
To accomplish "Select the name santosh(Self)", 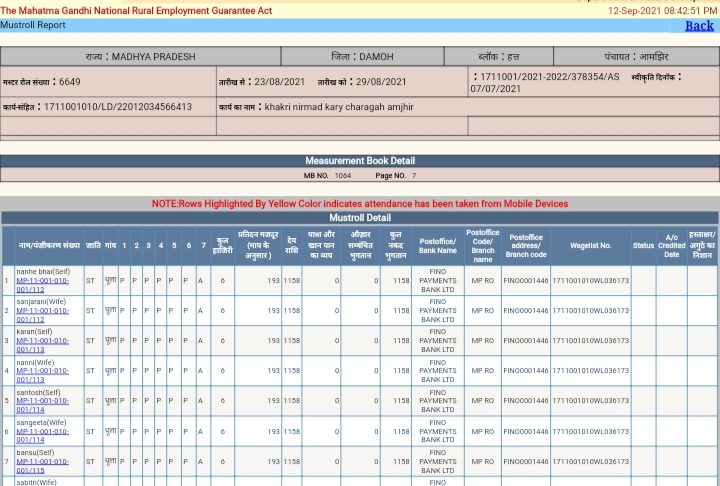I will [x=38, y=393].
